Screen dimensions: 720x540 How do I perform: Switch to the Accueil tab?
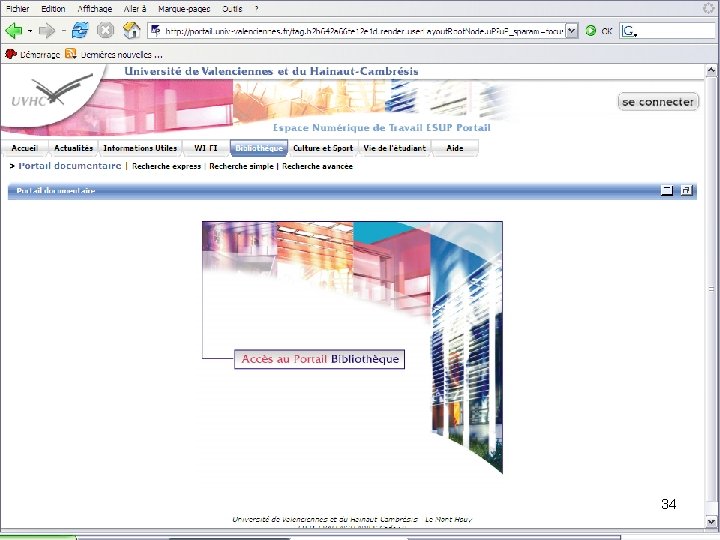(24, 148)
